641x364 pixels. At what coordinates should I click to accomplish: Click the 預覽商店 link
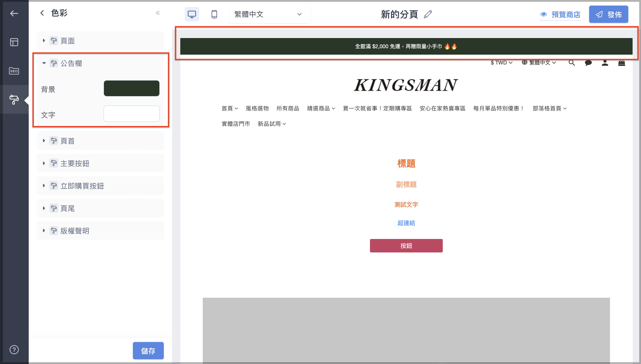pos(560,14)
